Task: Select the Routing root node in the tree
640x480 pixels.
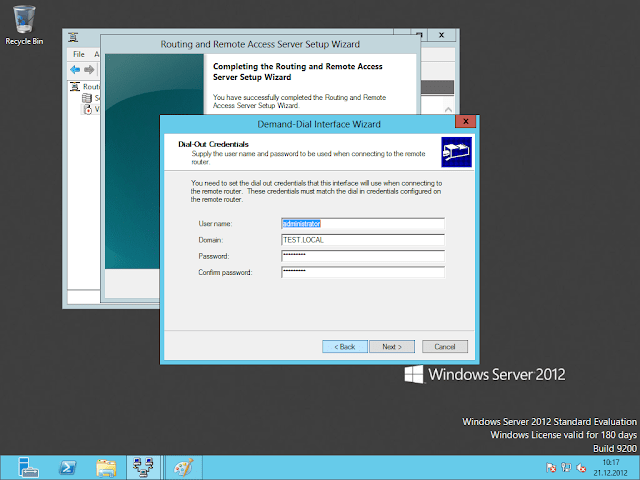Action: (x=88, y=87)
